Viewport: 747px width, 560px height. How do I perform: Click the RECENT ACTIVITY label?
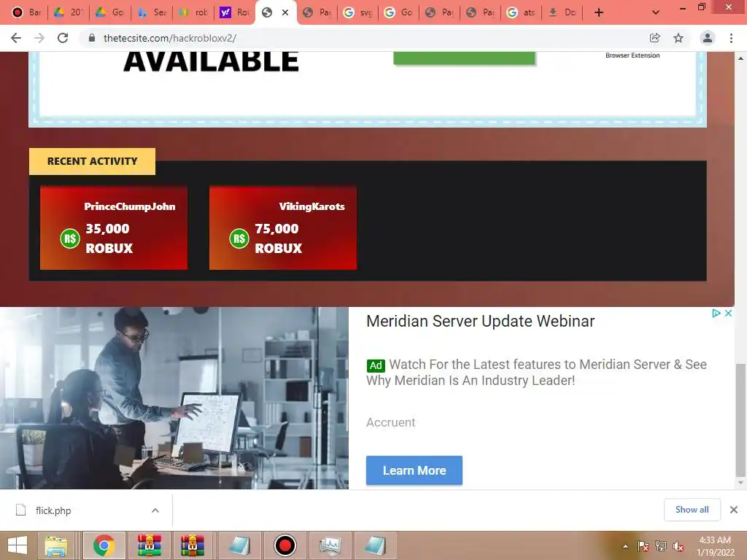92,161
